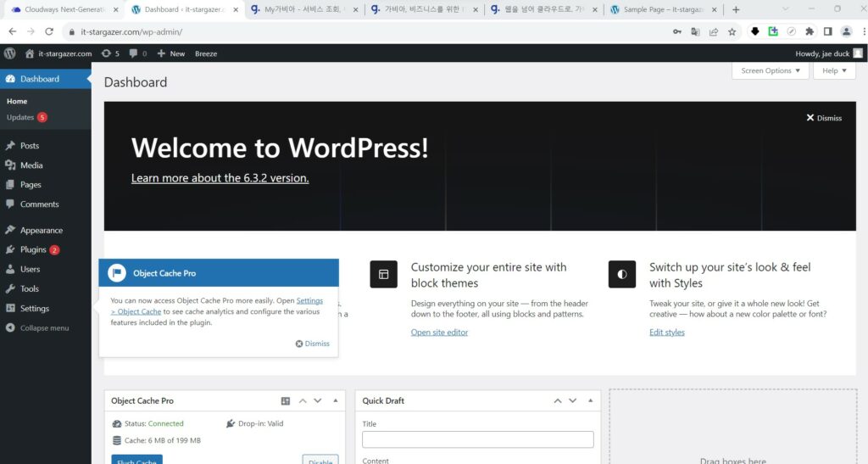Screen dimensions: 868x464
Task: Click the Disable button in Object Cache Pro
Action: (x=320, y=460)
